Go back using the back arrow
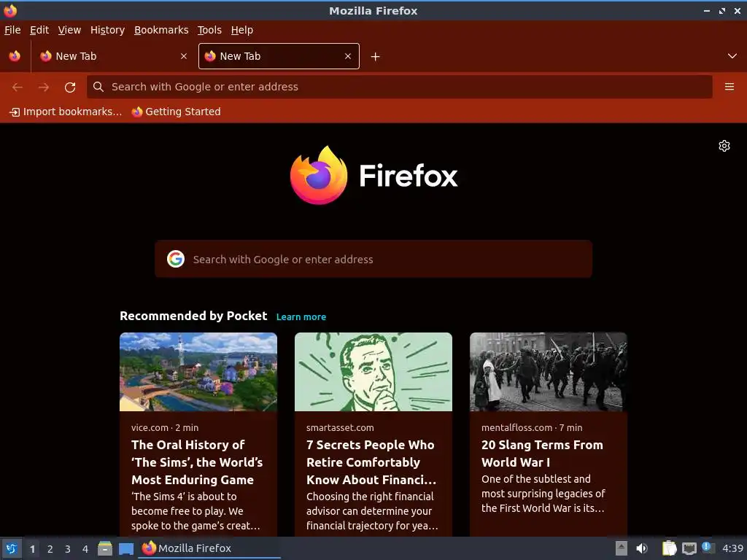 coord(18,87)
